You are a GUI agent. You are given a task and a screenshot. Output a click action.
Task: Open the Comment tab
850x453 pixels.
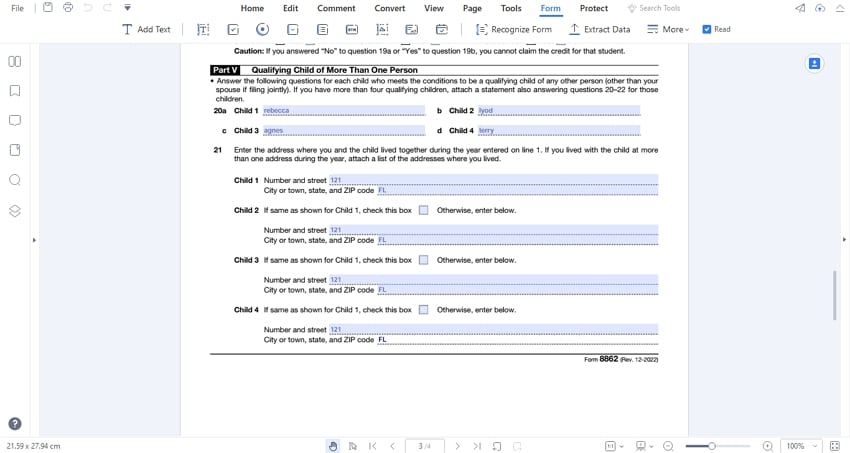pos(336,8)
